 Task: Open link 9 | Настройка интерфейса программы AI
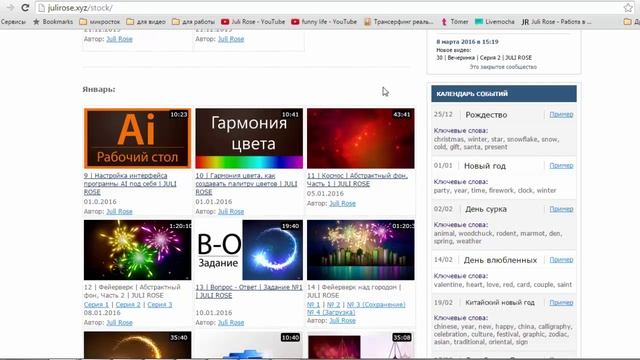click(130, 184)
